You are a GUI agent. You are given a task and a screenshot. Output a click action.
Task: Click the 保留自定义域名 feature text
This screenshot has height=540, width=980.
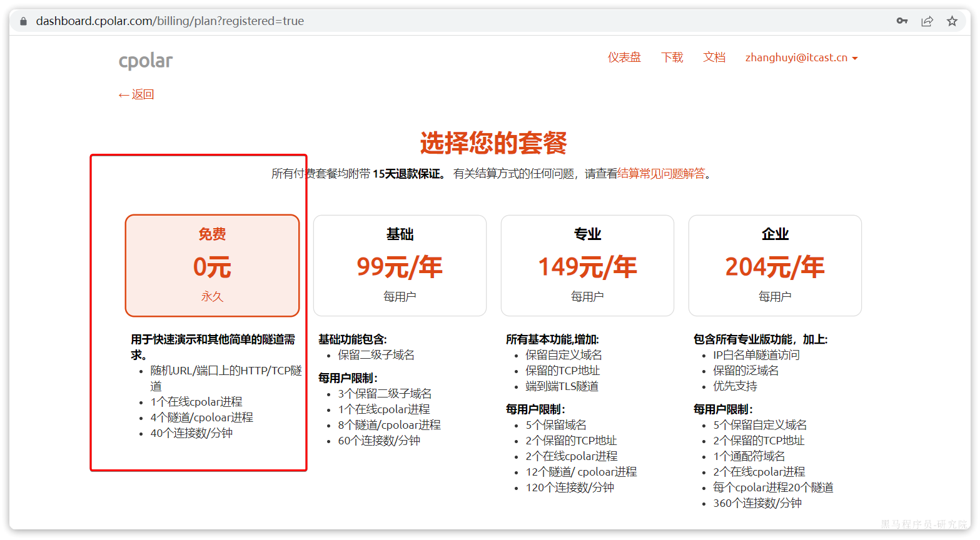[x=563, y=355]
